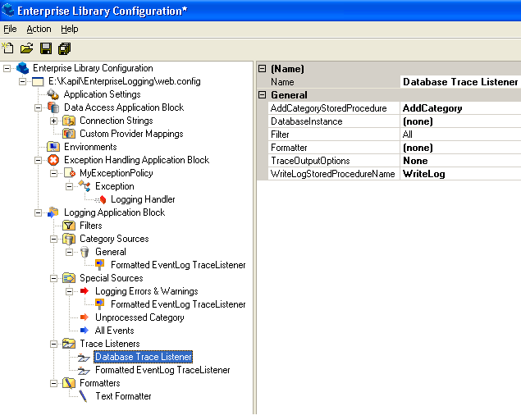Click the Formatters pencil folder icon
The height and width of the screenshot is (420, 521).
[x=69, y=383]
